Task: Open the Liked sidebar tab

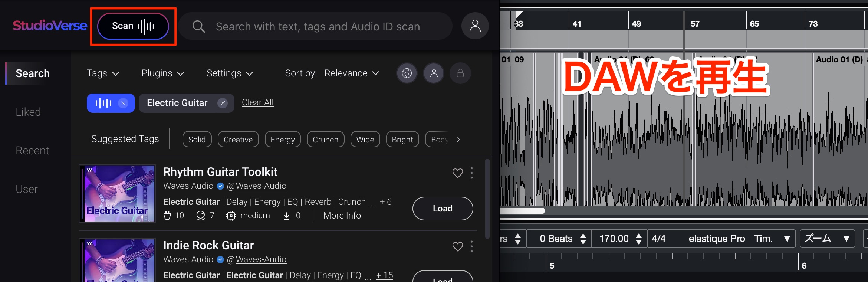Action: [x=28, y=112]
